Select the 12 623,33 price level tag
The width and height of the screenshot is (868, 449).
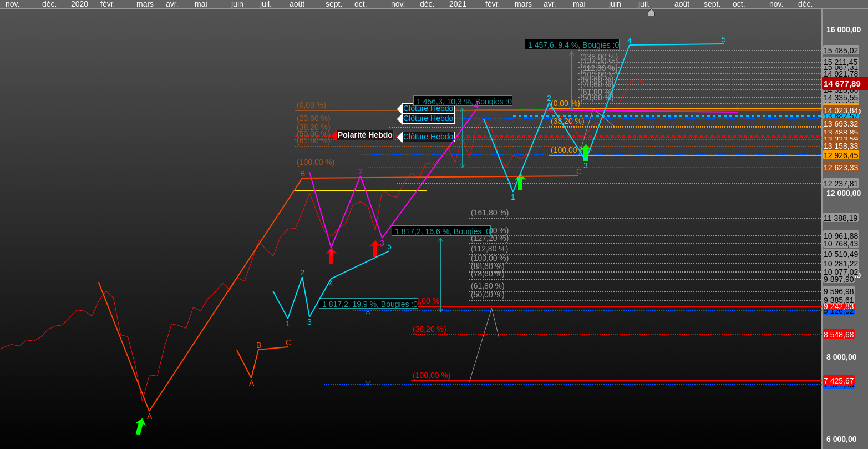841,168
